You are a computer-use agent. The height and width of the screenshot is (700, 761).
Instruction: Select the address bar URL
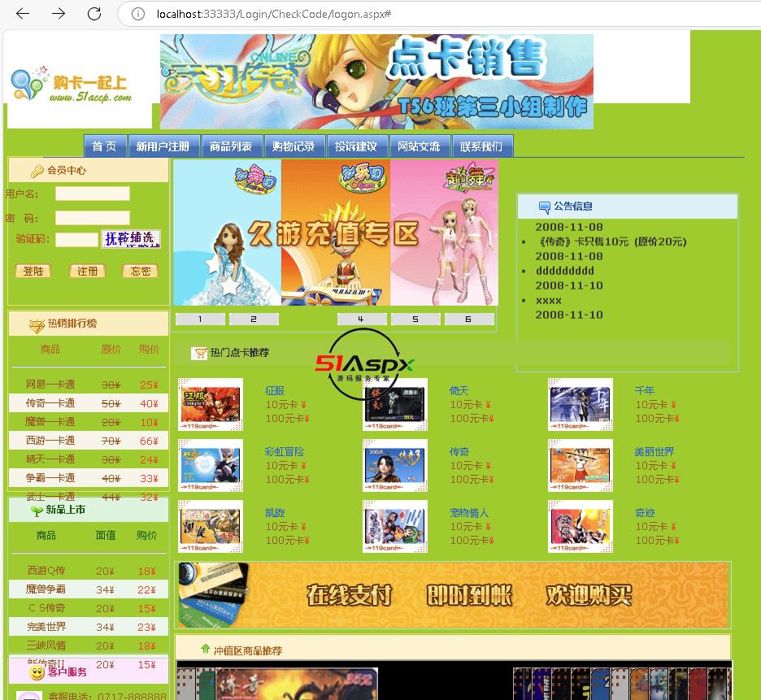click(274, 14)
